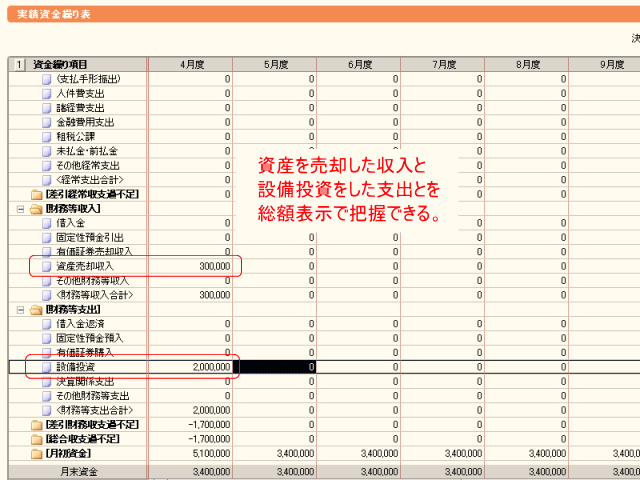Click the document icon beside 設備投資
Screen dimensions: 640x480
pos(47,367)
